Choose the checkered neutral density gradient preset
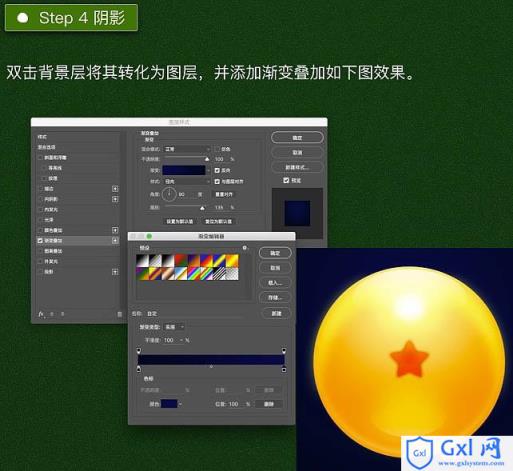This screenshot has height=471, width=513. [x=232, y=274]
